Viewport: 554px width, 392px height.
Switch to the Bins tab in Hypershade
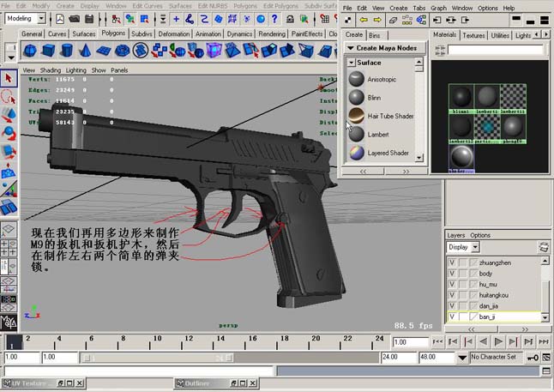click(374, 35)
